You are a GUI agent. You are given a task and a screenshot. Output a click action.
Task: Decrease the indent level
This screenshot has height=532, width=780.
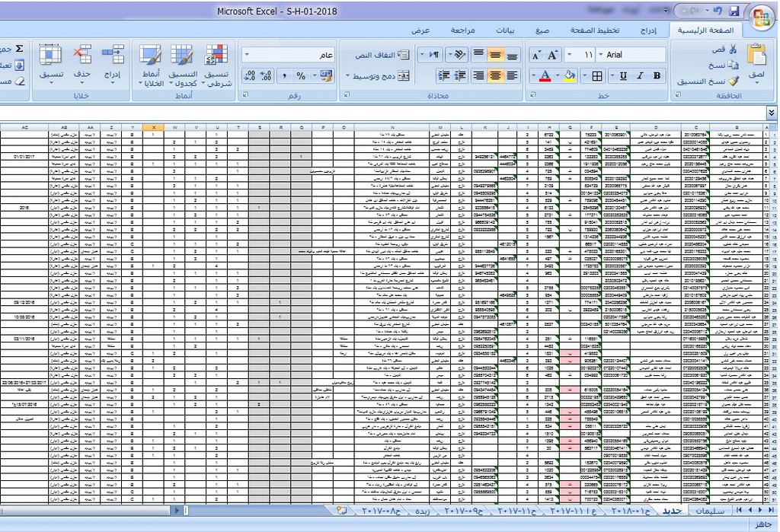pyautogui.click(x=461, y=75)
